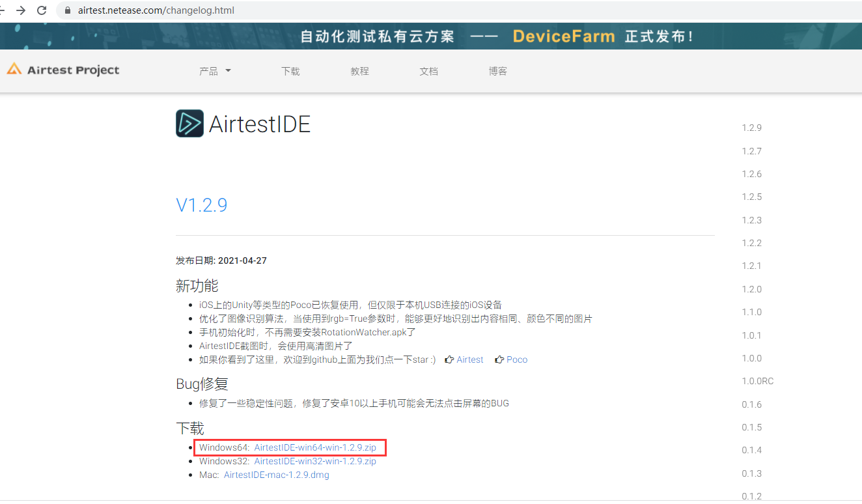Expand the 产品 dropdown menu

[215, 71]
